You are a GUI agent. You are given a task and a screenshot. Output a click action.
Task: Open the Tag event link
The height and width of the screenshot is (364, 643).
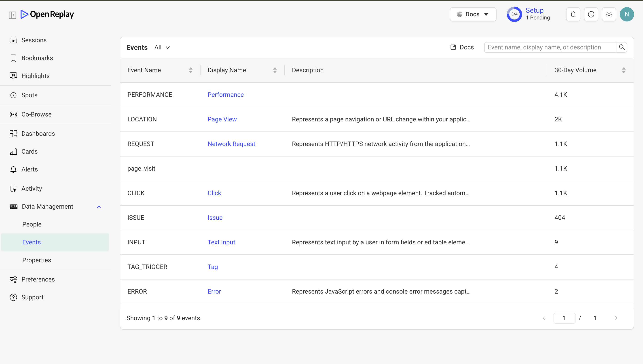point(213,267)
